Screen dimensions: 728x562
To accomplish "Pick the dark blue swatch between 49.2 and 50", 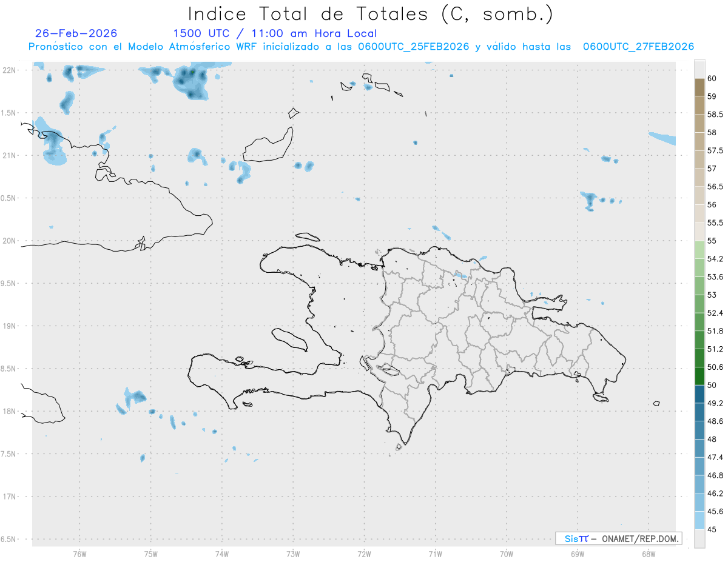I will click(x=699, y=394).
